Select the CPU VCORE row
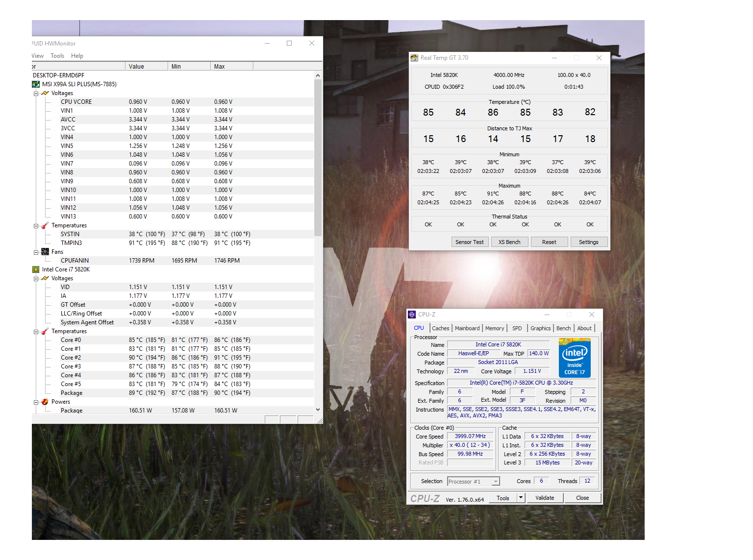The height and width of the screenshot is (560, 753). coord(173,102)
